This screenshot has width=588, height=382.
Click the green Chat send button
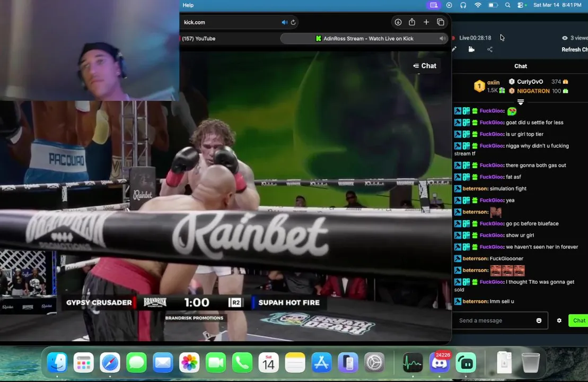coord(578,320)
